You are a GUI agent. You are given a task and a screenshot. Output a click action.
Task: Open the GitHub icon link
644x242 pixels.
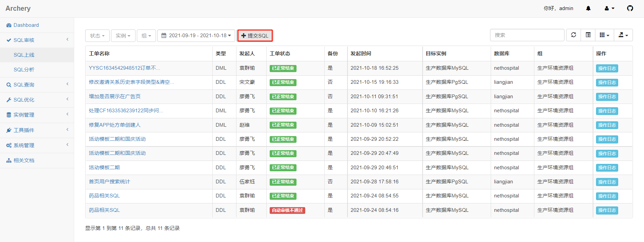630,8
